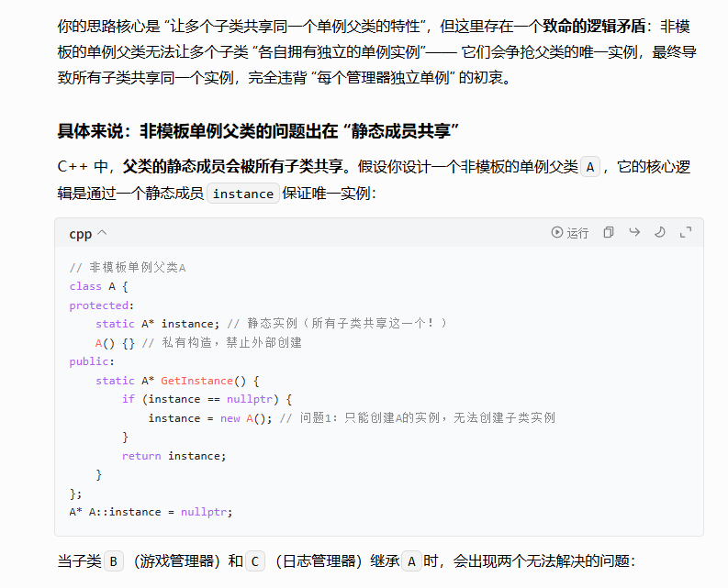Click 'return instance;' code line
728x588 pixels.
point(174,456)
